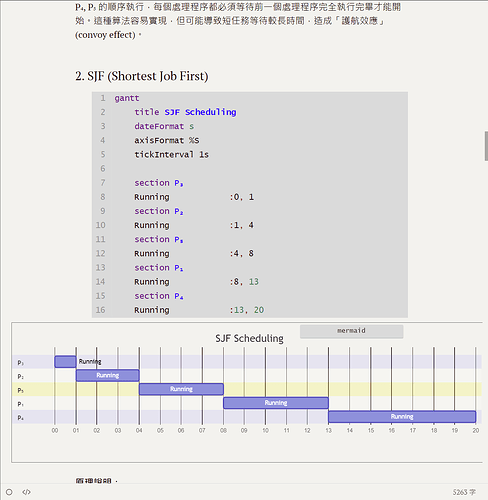Switch to source code mode via </> icon

pyautogui.click(x=26, y=492)
